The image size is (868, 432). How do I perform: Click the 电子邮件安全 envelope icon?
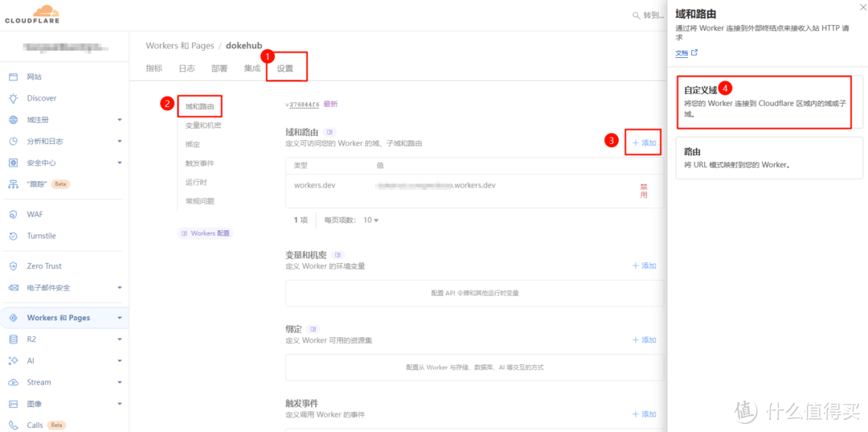coord(14,288)
